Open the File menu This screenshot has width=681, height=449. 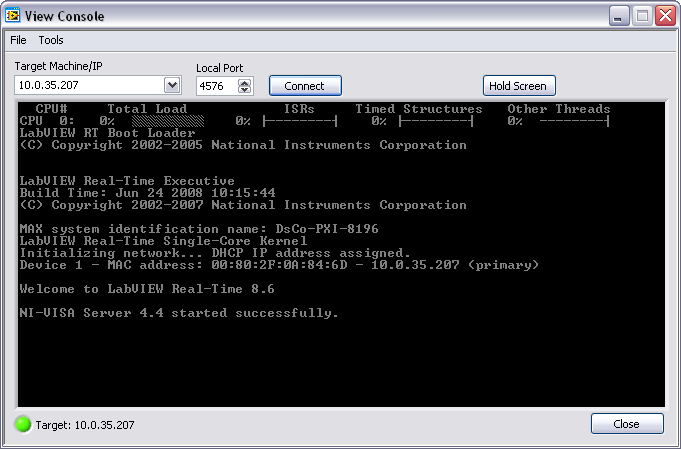click(18, 40)
